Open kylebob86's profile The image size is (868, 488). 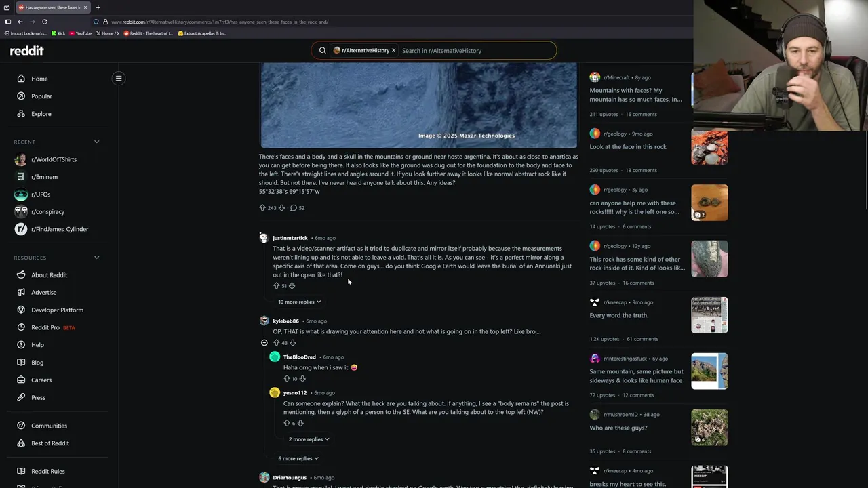(x=285, y=321)
